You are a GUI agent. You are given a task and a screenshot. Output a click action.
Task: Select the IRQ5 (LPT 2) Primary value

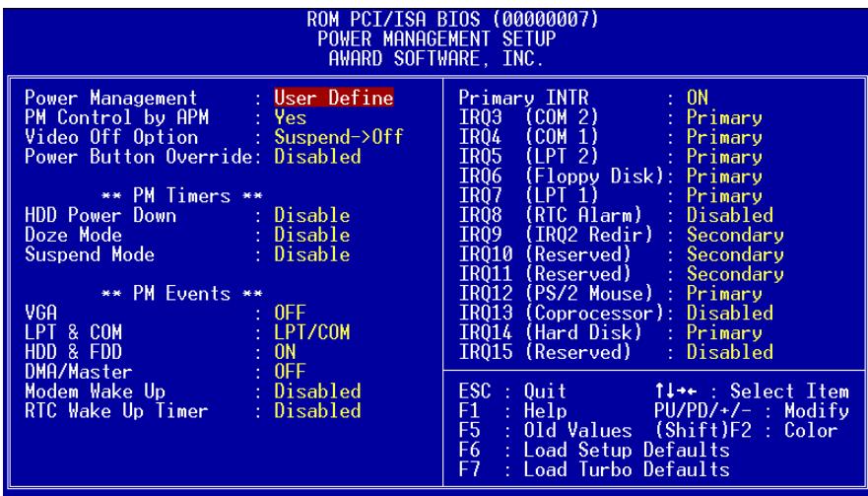tap(724, 156)
